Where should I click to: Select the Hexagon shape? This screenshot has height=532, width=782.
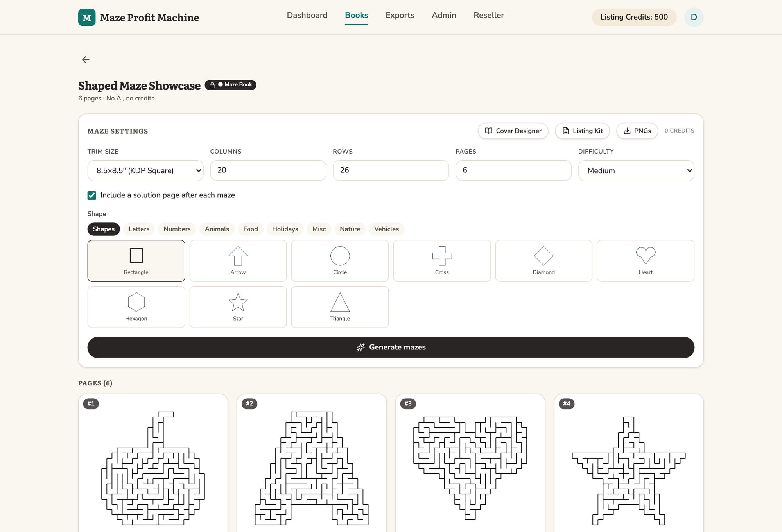(136, 307)
